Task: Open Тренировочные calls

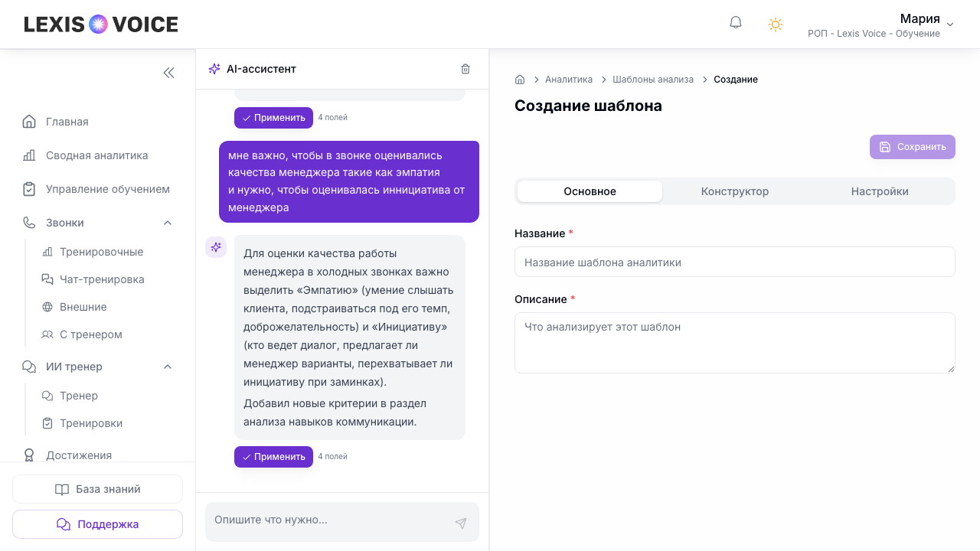Action: 101,252
